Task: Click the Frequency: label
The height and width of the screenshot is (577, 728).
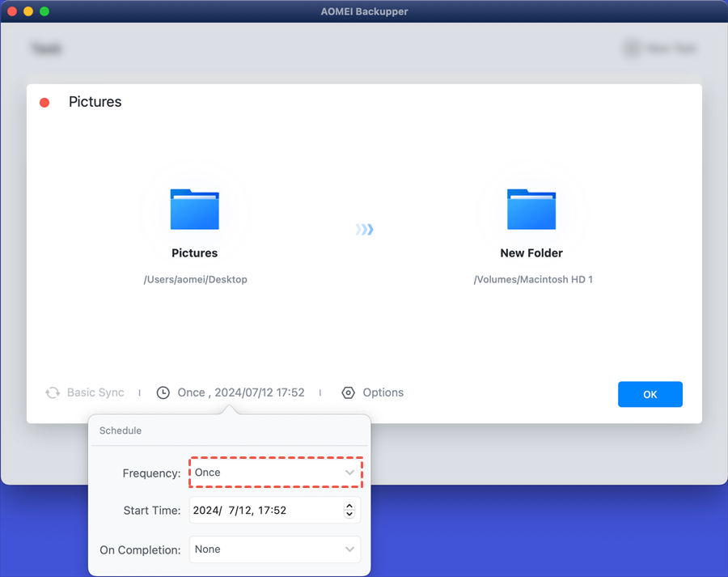Action: [151, 473]
